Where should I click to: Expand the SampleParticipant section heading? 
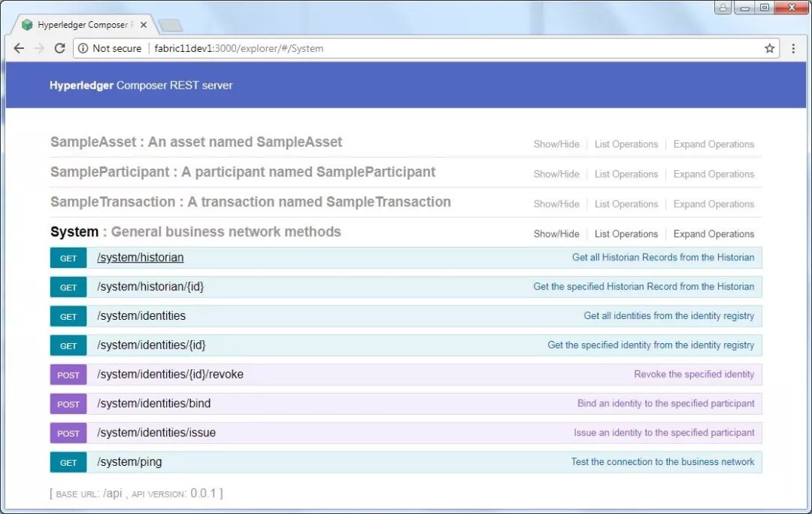[243, 172]
